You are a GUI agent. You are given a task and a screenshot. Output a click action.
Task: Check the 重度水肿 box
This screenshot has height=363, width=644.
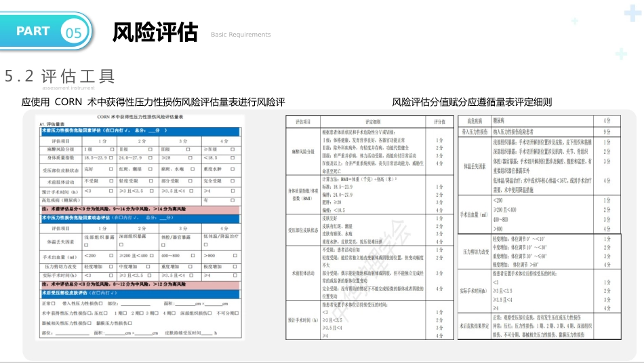[x=233, y=169]
